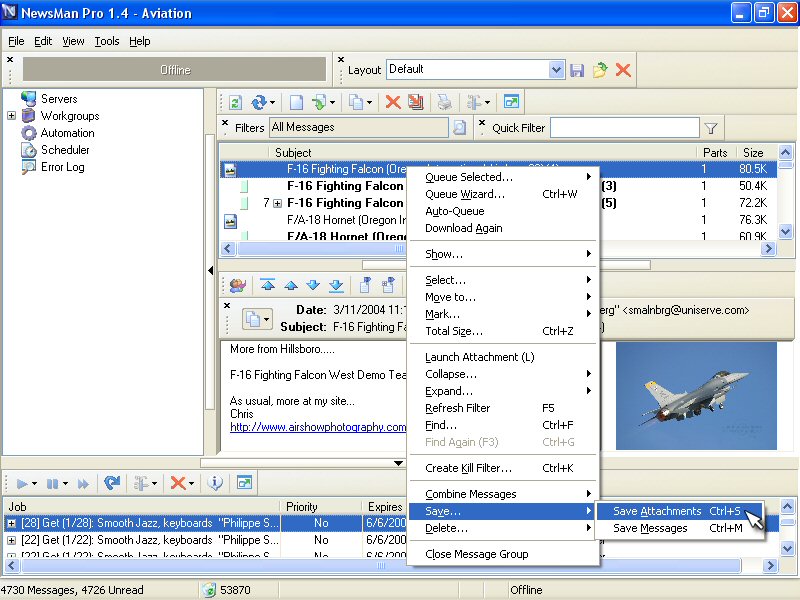Click the copy documents toolbar icon
This screenshot has width=800, height=600.
(356, 103)
